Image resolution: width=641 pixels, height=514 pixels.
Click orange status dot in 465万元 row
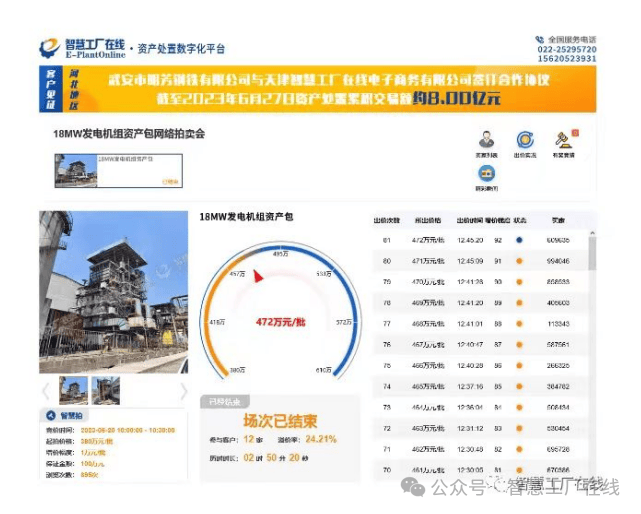519,386
